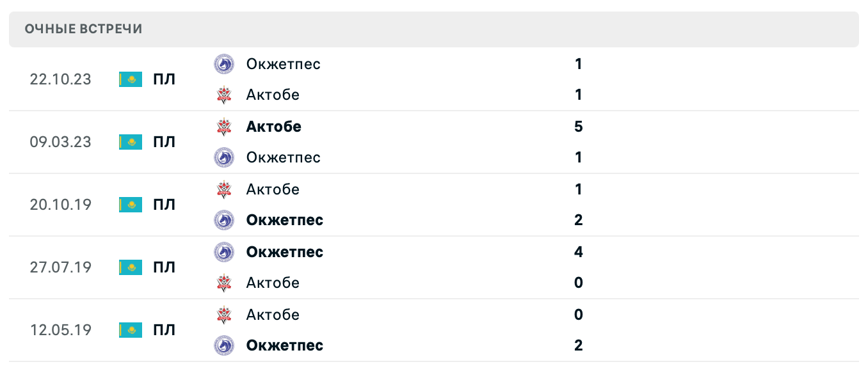Click the ПЛ label next to 27.07.19
The width and height of the screenshot is (868, 371).
click(165, 267)
